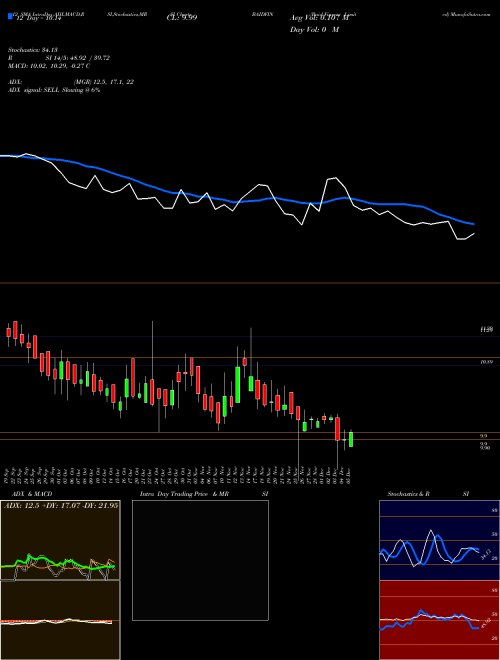Click the '(MGR) 12.5, 17.1, 22' ADX values
The width and height of the screenshot is (500, 660).
[x=104, y=82]
